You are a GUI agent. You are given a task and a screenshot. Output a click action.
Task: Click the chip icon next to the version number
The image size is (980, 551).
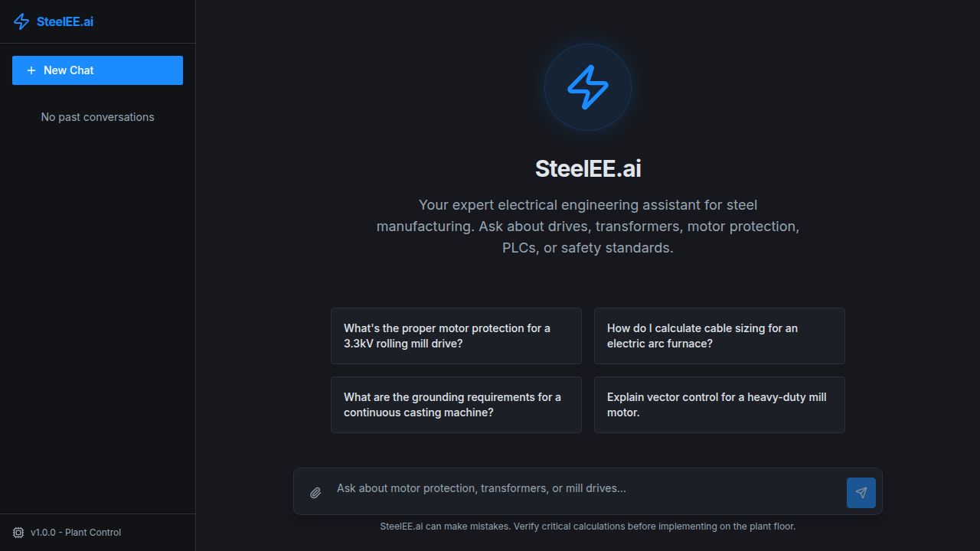coord(18,532)
